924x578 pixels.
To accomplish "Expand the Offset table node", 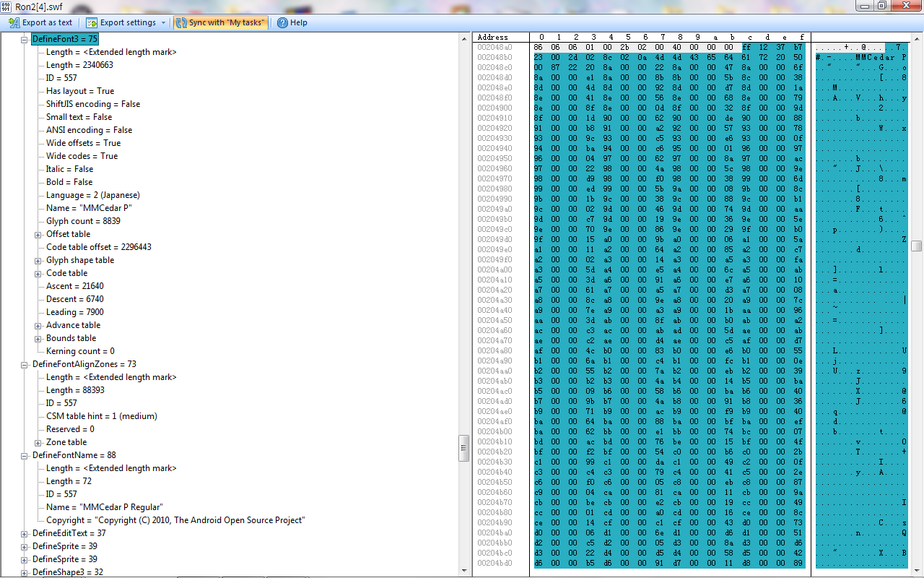I will 38,234.
